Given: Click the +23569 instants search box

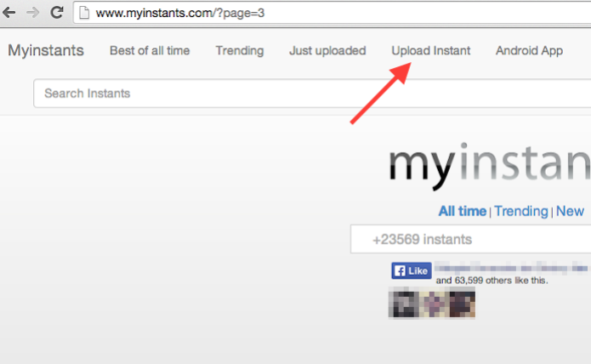Looking at the screenshot, I should [x=470, y=239].
